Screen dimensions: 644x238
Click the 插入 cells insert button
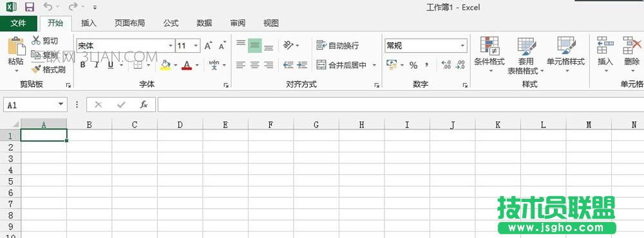click(x=605, y=55)
